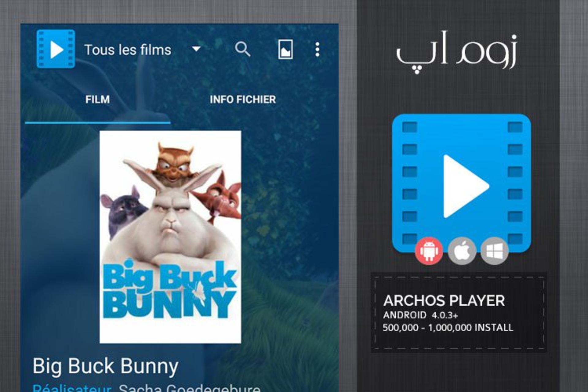The image size is (588, 392).
Task: Select the Windows platform badge
Action: tap(495, 251)
